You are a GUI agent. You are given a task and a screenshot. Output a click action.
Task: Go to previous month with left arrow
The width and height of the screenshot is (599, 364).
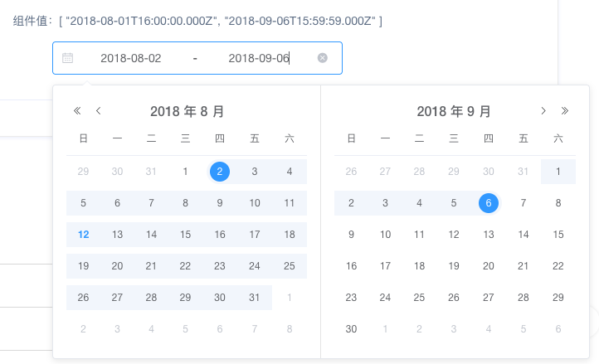coord(99,110)
